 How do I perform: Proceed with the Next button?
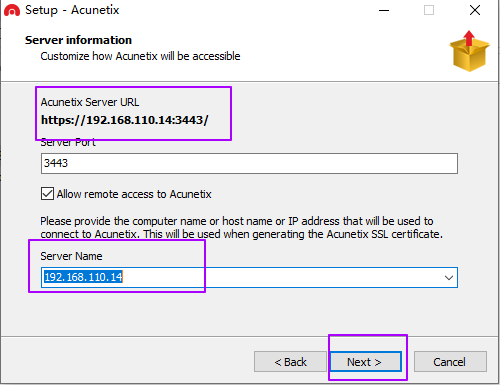365,362
